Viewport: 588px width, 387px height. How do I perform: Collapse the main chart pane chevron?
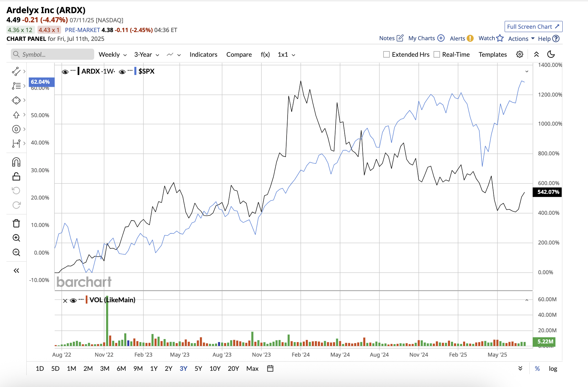(527, 72)
